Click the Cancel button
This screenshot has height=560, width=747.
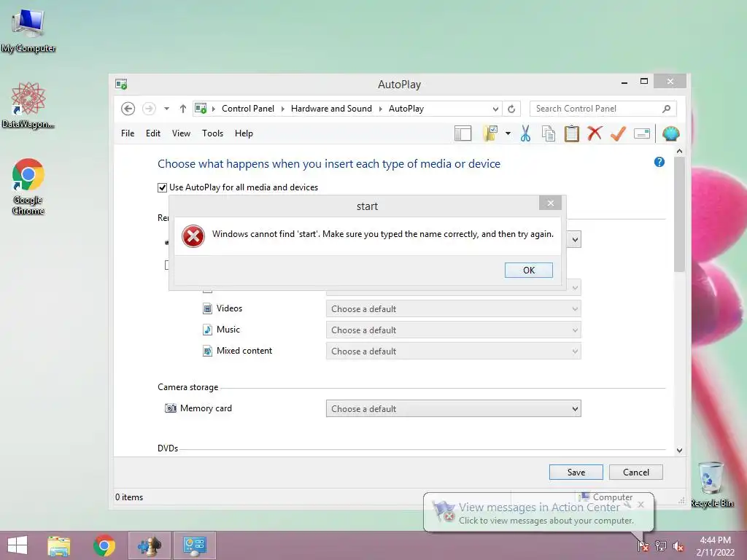[636, 472]
